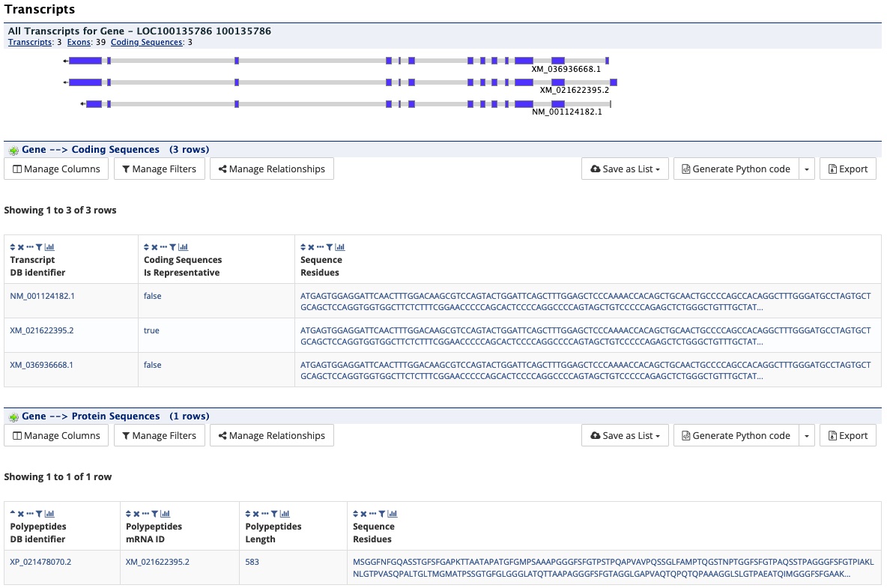This screenshot has height=588, width=887.
Task: Open Save as List dropdown for Coding Sequences
Action: coord(625,169)
